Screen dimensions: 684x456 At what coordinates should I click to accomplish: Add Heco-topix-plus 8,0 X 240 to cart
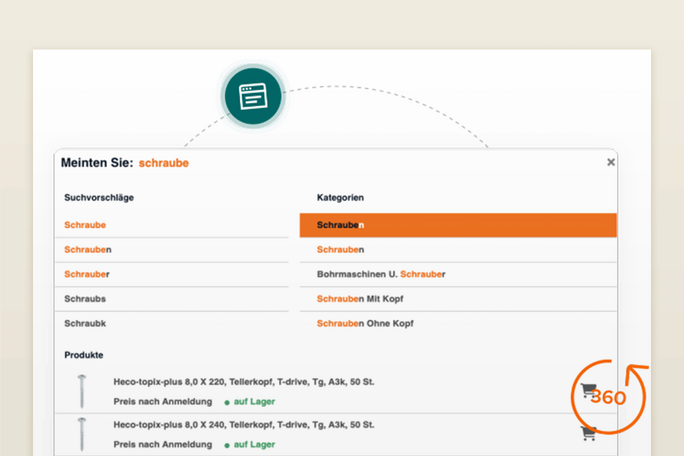pyautogui.click(x=588, y=433)
